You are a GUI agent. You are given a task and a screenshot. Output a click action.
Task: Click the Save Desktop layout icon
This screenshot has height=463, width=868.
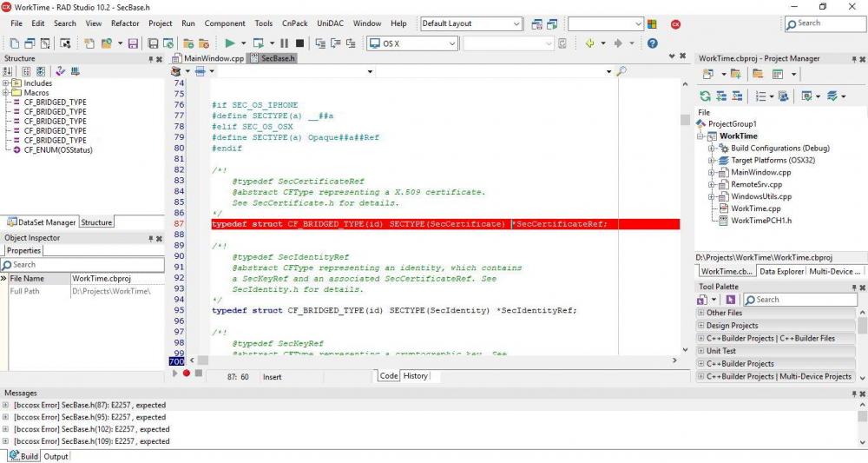[536, 24]
